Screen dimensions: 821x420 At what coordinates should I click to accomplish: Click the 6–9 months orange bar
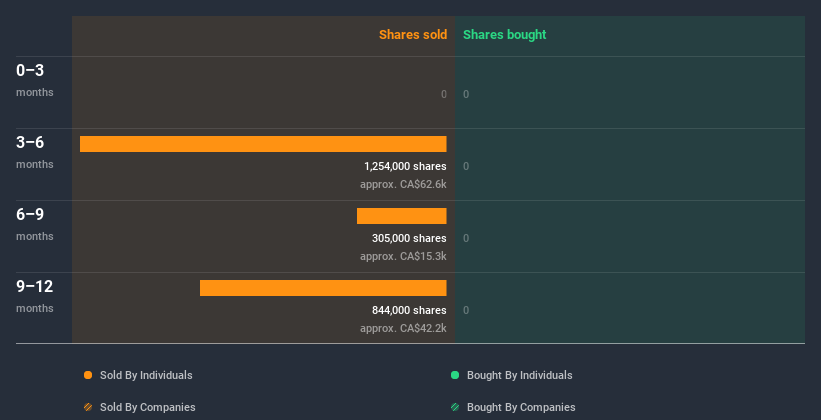[x=401, y=216]
